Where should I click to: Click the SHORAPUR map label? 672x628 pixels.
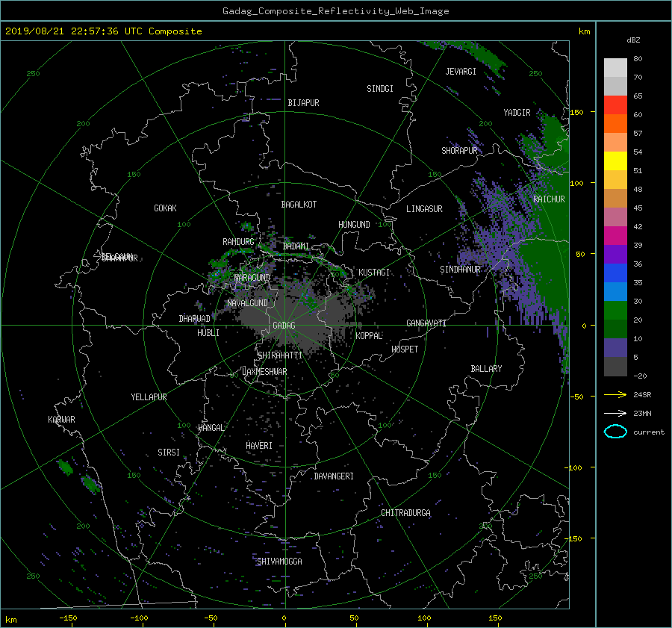tap(459, 151)
